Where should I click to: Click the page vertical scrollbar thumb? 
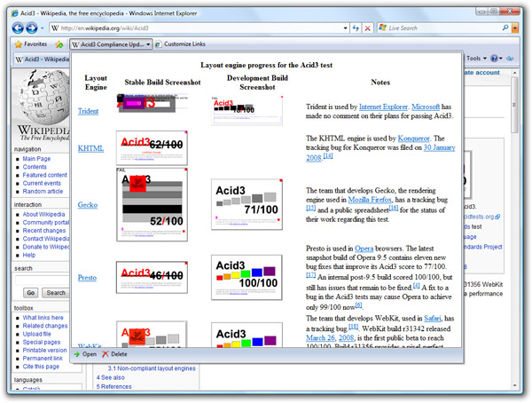(514, 105)
